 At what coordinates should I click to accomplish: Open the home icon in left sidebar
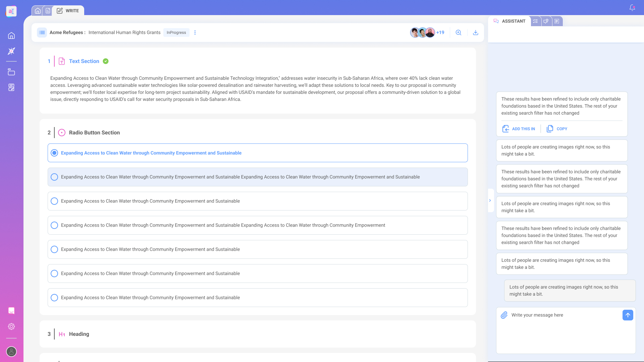[11, 36]
